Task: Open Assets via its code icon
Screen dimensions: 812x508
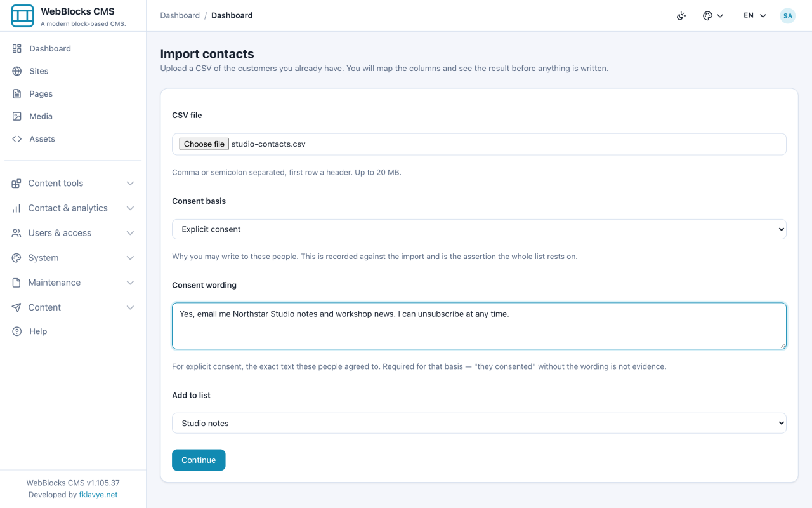Action: pos(17,139)
